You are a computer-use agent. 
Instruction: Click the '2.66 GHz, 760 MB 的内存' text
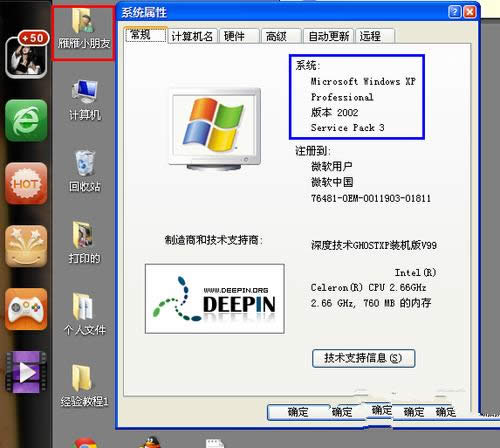tap(371, 303)
